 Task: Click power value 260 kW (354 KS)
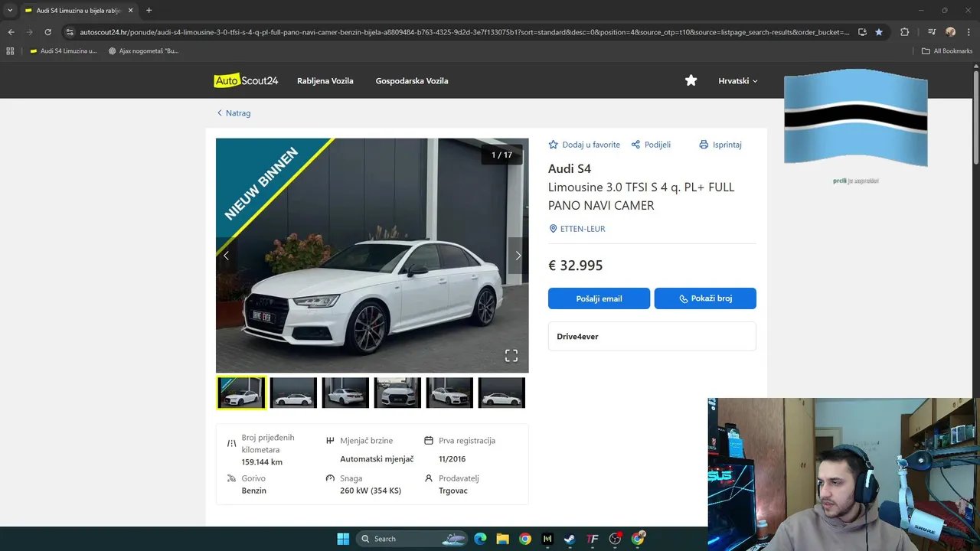point(371,491)
